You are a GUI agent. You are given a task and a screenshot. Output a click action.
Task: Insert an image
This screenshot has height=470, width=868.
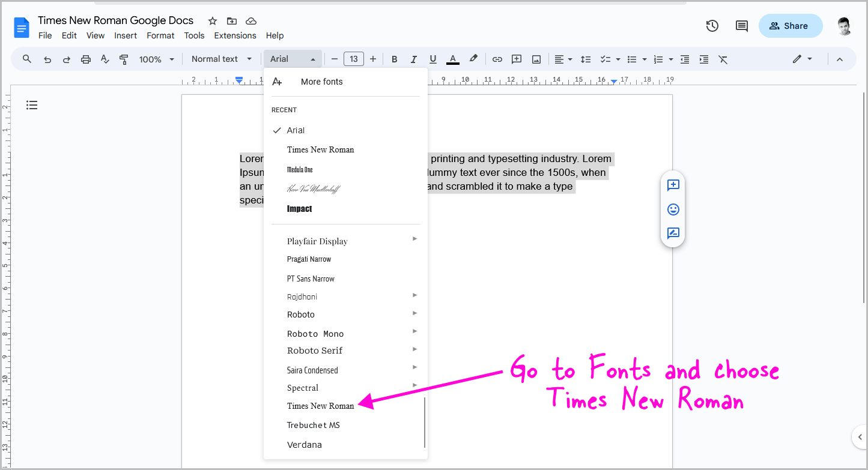pos(536,59)
